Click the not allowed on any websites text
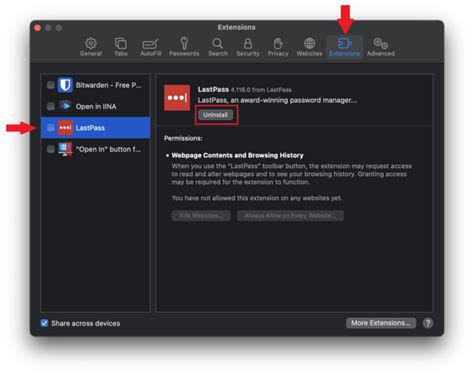 [x=257, y=198]
